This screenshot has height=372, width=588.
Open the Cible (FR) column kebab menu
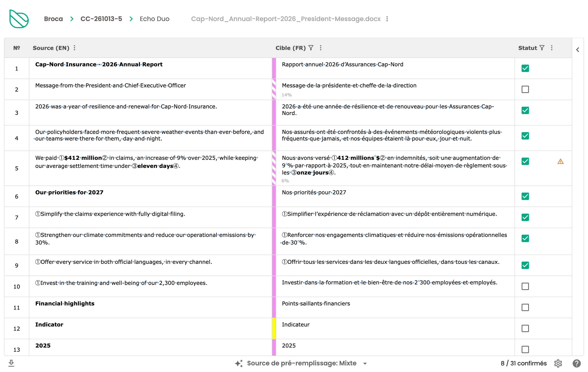(x=321, y=48)
